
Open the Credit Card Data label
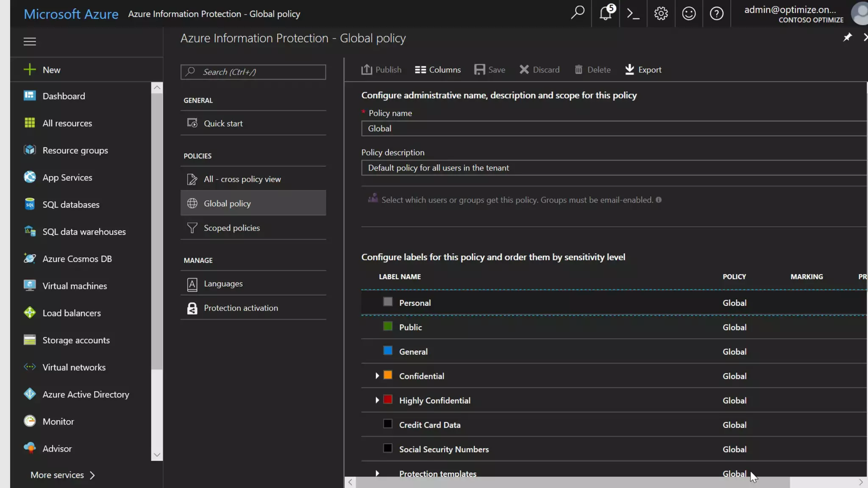point(429,425)
